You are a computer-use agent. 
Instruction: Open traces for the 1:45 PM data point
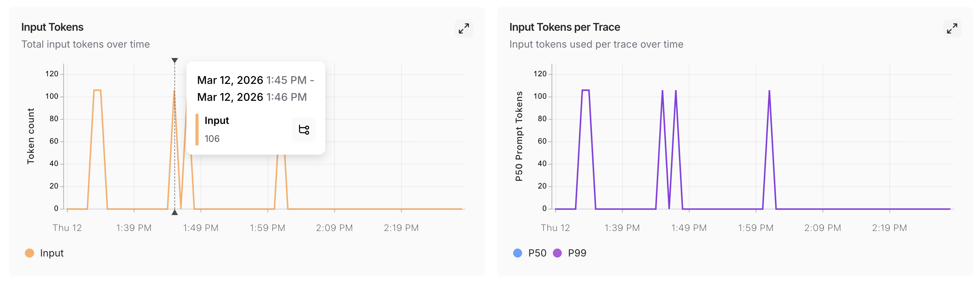click(303, 130)
